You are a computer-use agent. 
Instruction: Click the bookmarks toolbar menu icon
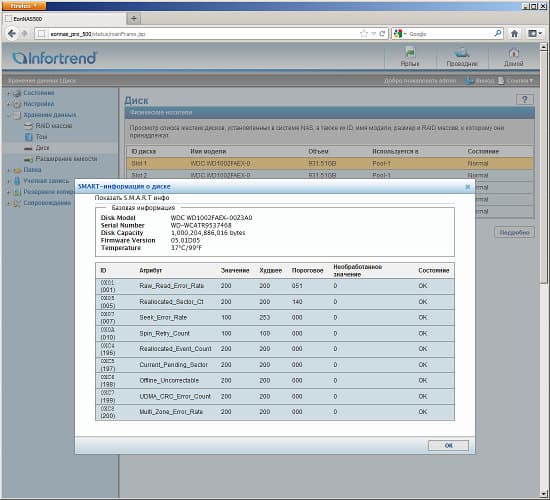(x=535, y=34)
